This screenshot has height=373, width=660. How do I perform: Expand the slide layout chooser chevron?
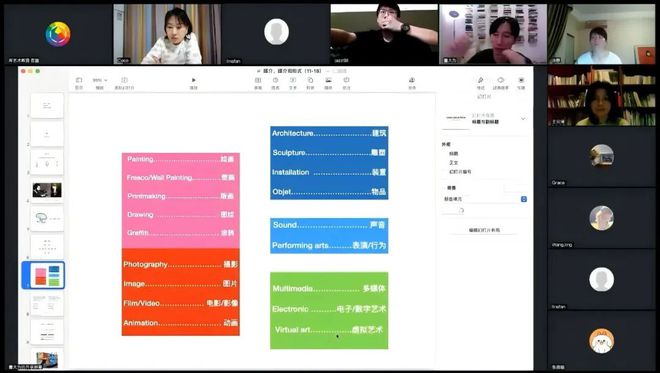[523, 119]
